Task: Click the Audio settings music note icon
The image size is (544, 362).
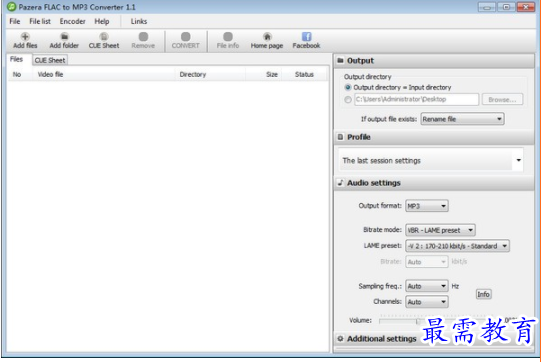Action: tap(340, 183)
